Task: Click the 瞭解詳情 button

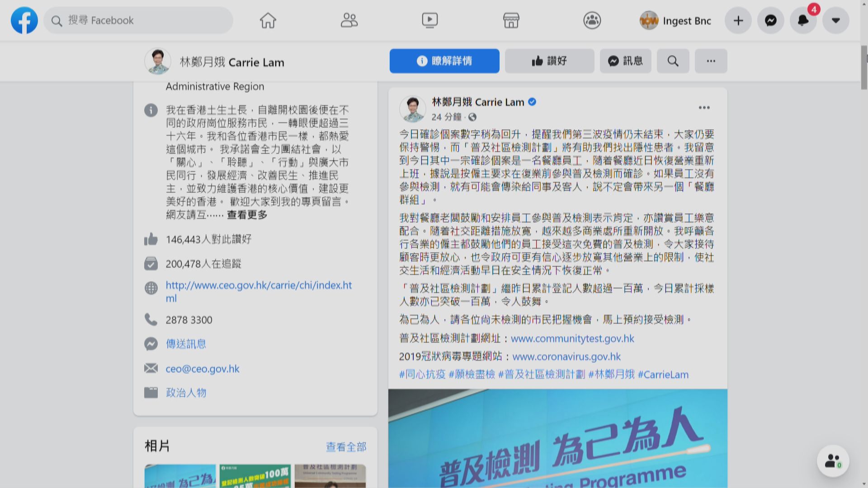Action: coord(444,61)
